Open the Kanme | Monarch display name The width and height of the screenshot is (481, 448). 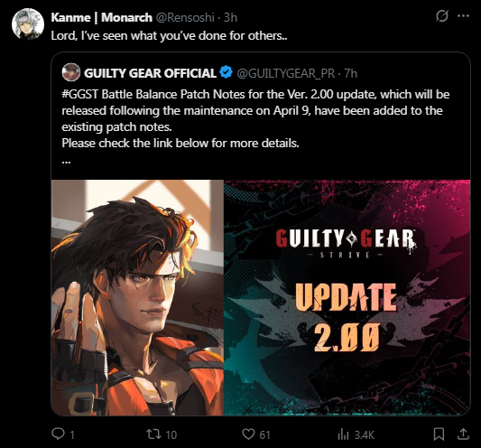pyautogui.click(x=102, y=17)
